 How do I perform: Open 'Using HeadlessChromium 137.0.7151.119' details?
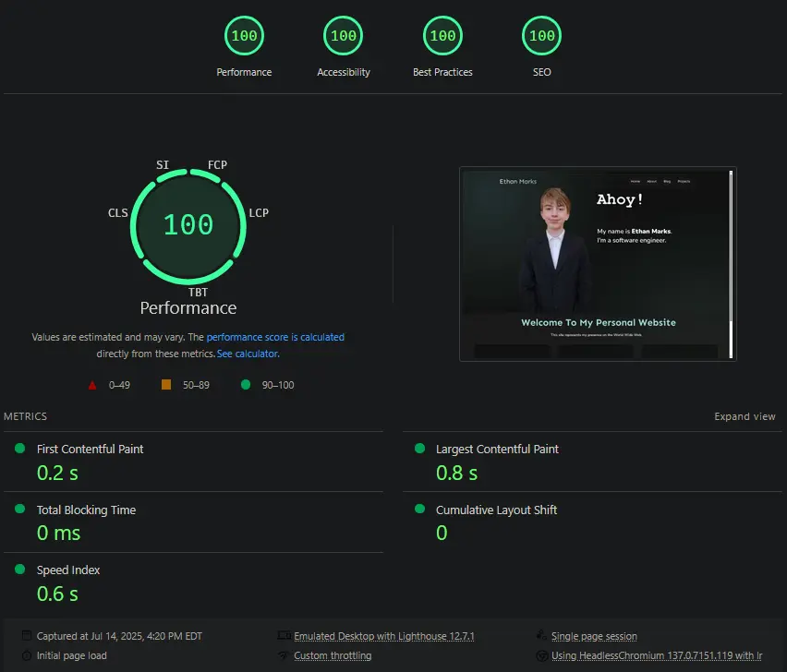[x=657, y=655]
